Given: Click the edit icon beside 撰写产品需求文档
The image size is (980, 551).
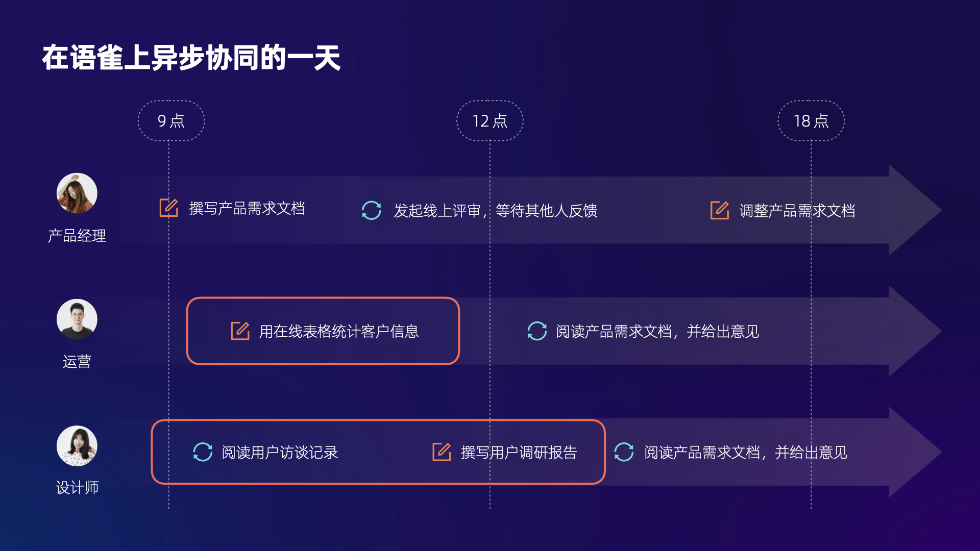Looking at the screenshot, I should click(x=168, y=208).
